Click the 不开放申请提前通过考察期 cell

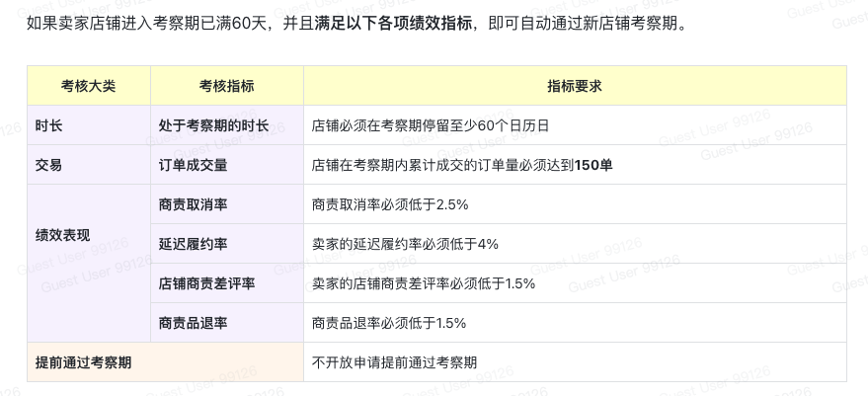point(394,362)
